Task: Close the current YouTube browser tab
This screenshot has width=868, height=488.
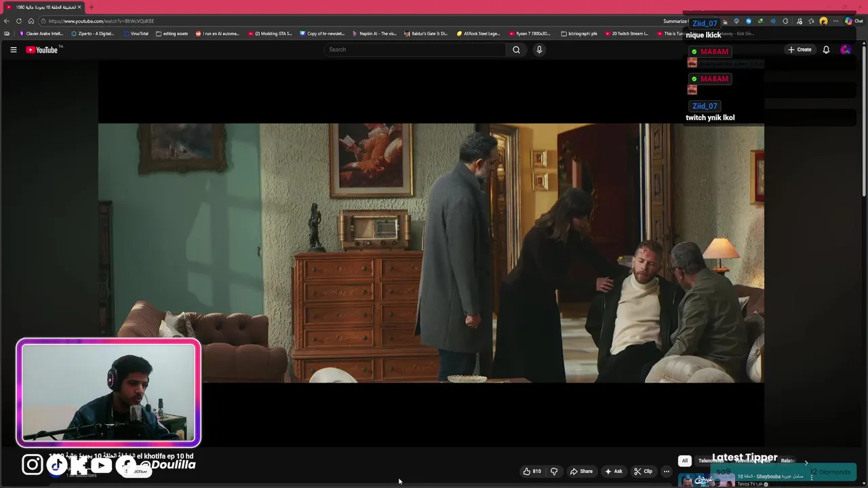Action: pyautogui.click(x=79, y=7)
